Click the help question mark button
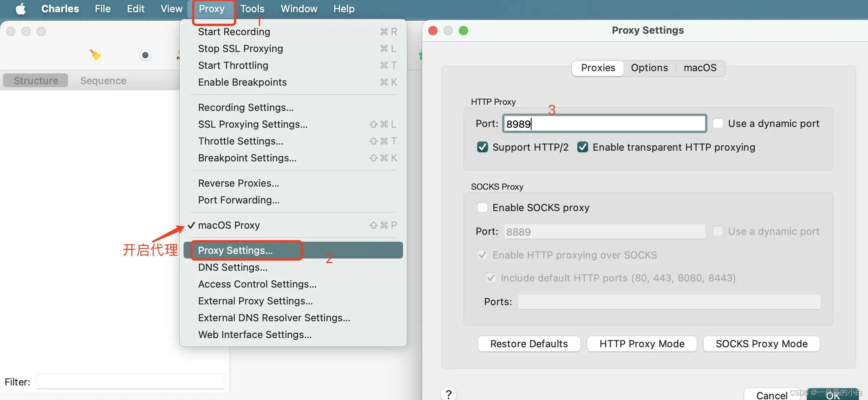The width and height of the screenshot is (868, 400). tap(449, 394)
